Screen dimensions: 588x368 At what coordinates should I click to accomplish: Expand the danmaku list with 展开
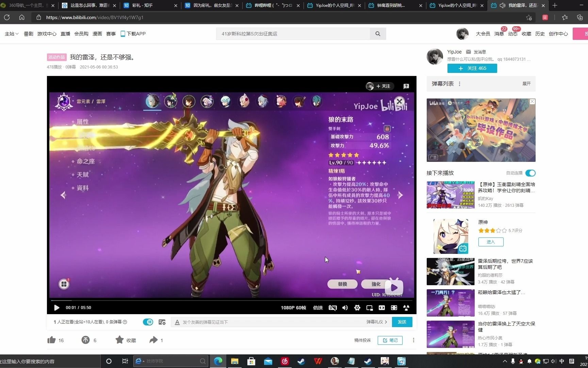pyautogui.click(x=526, y=84)
